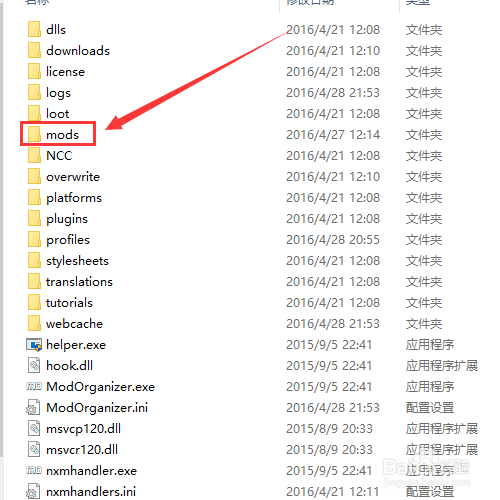500x500 pixels.
Task: Click the license folder type label
Action: [x=424, y=72]
